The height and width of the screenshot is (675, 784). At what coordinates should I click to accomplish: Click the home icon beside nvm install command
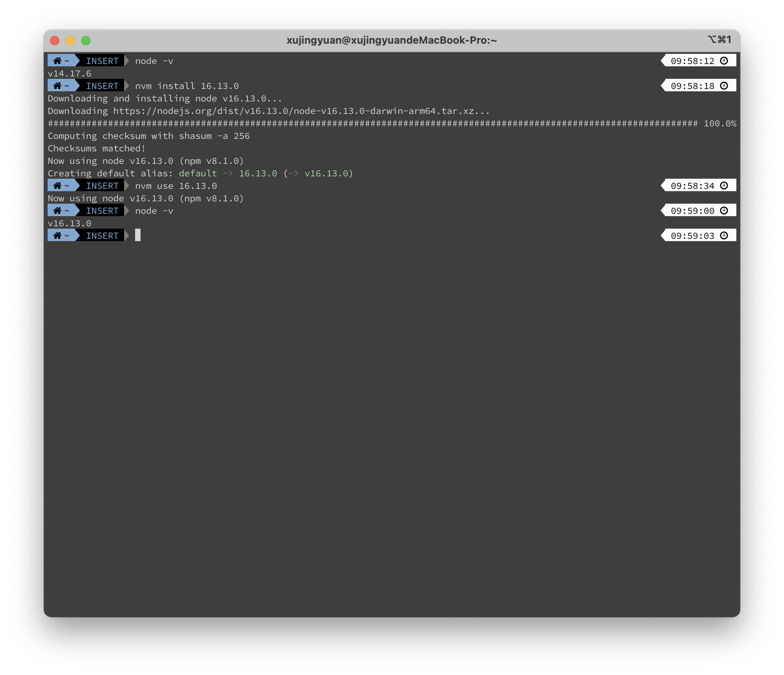pos(57,86)
